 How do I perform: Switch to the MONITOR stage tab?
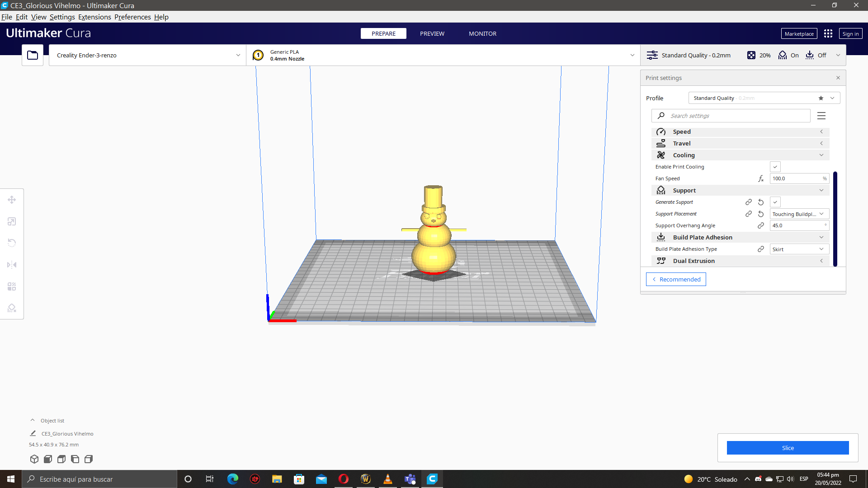pos(482,33)
